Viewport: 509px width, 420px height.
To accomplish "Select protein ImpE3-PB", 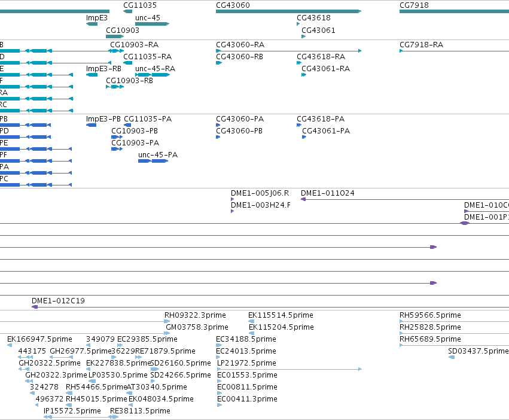I will 103,119.
